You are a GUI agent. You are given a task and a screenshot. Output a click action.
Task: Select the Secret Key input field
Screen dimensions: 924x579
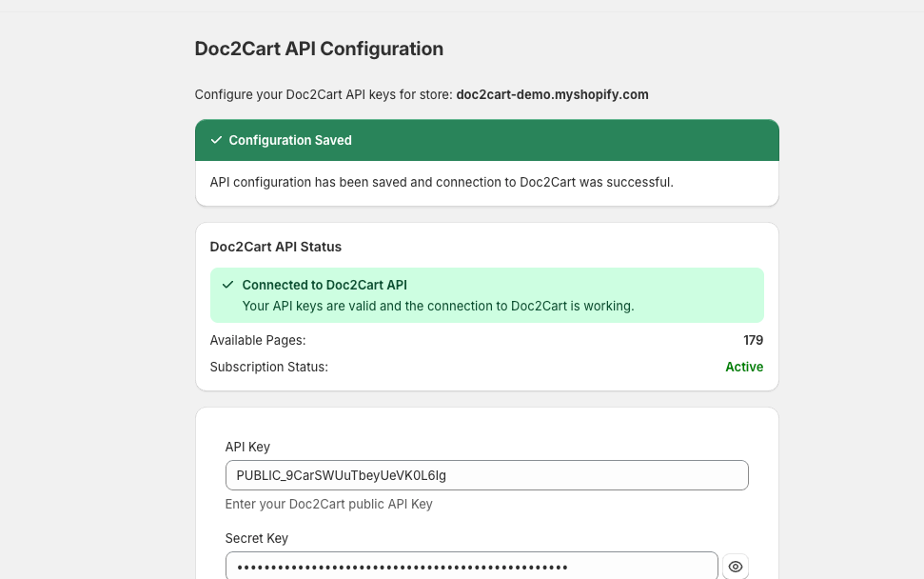[471, 566]
